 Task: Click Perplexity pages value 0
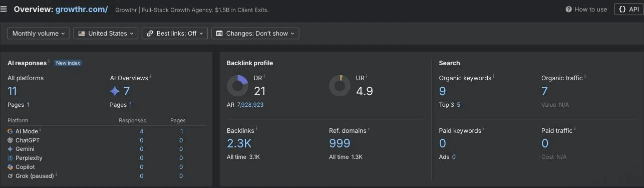click(181, 158)
